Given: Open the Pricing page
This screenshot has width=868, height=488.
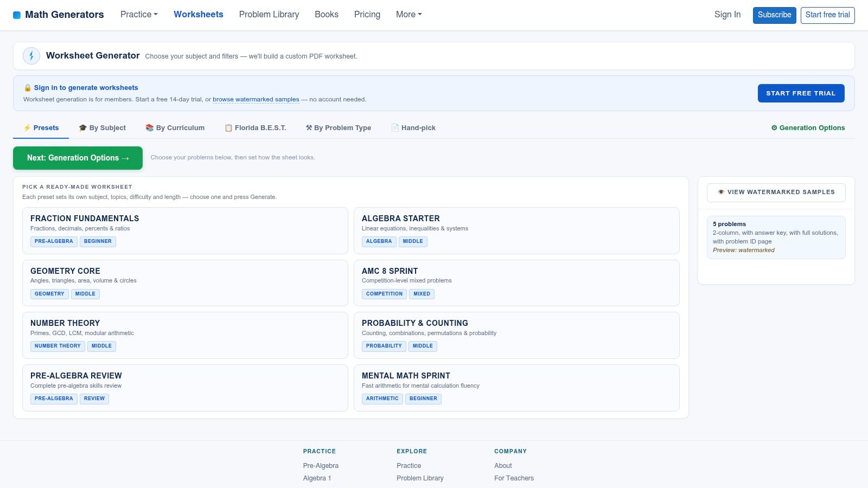Looking at the screenshot, I should click(x=367, y=15).
